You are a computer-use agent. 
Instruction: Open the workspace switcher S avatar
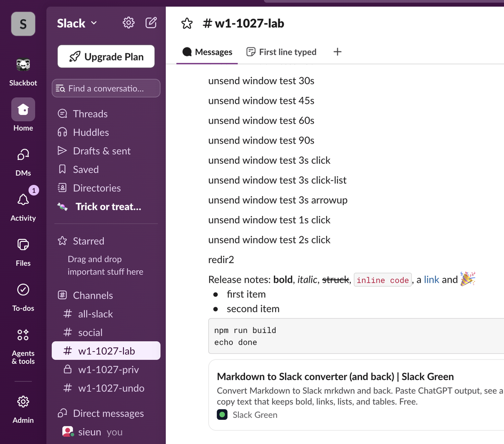tap(23, 24)
